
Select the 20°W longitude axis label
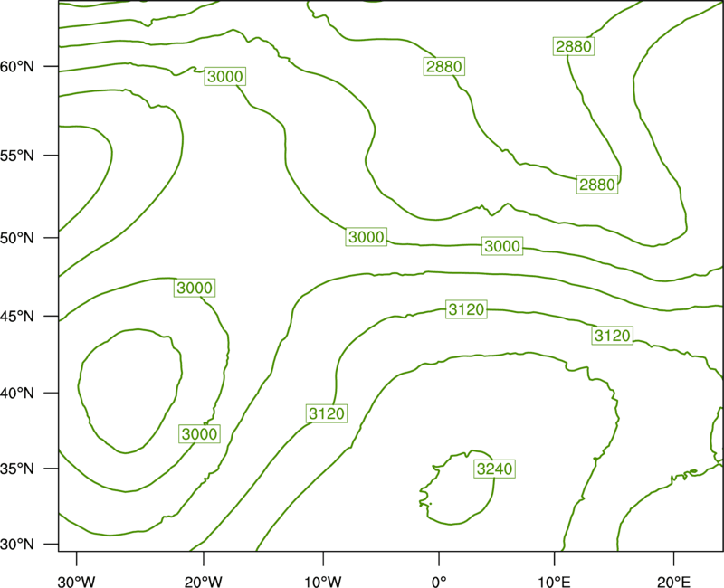(204, 582)
